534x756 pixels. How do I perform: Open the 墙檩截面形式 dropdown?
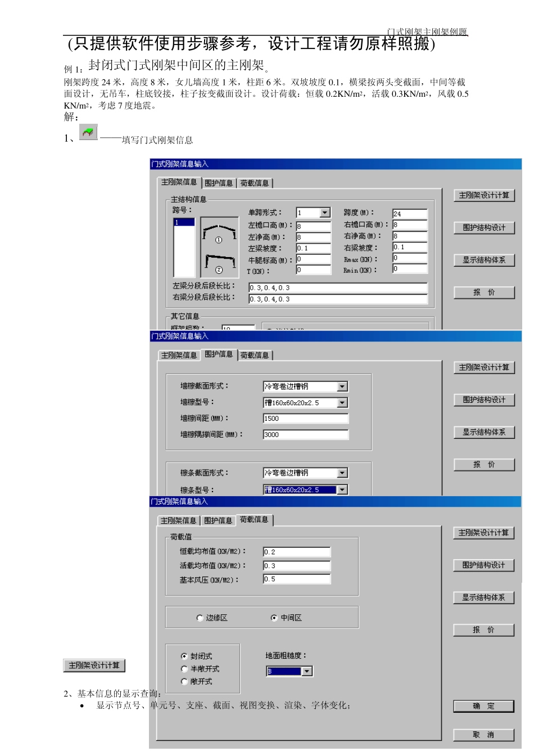click(x=342, y=386)
